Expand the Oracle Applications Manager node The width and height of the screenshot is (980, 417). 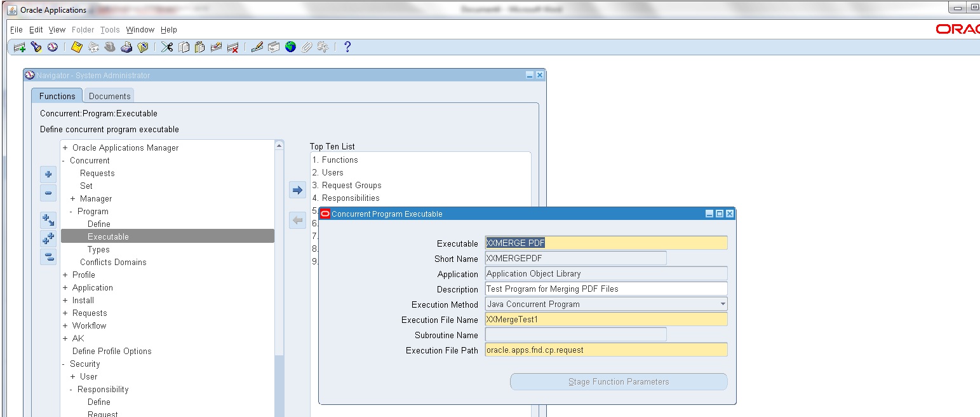65,147
